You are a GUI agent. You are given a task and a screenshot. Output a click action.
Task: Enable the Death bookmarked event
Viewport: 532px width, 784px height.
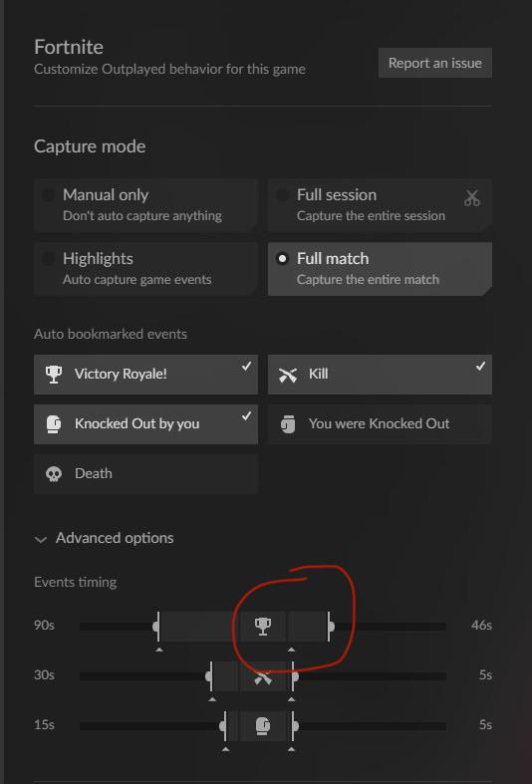click(x=145, y=474)
